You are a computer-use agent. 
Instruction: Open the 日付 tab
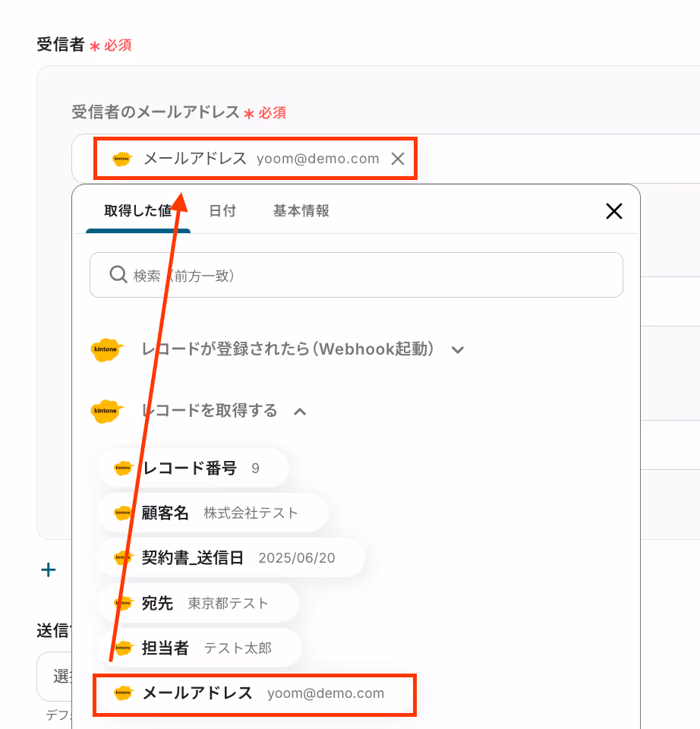(222, 211)
